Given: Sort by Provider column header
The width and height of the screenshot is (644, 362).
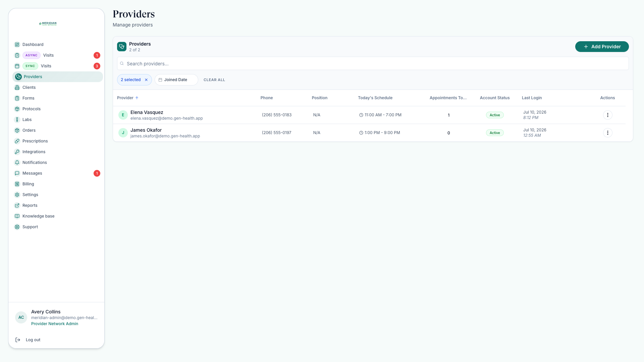Looking at the screenshot, I should (127, 98).
